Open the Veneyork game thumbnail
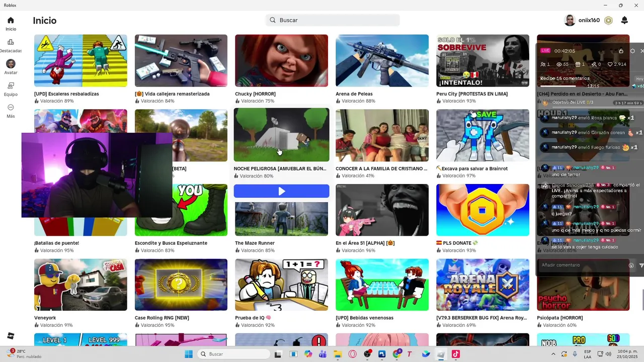Image resolution: width=644 pixels, height=362 pixels. pos(80,285)
